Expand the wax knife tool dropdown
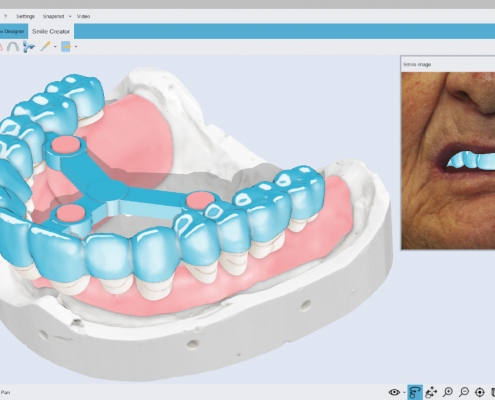This screenshot has height=400, width=495. pos(55,47)
